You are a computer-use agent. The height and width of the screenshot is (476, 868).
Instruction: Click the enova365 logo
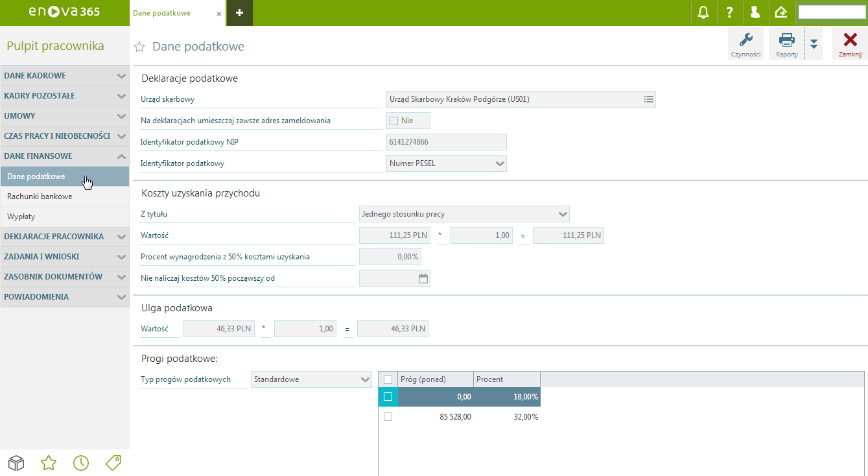[63, 12]
